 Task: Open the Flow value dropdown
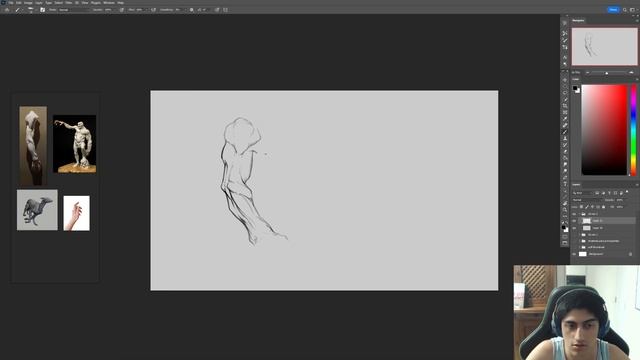point(142,10)
